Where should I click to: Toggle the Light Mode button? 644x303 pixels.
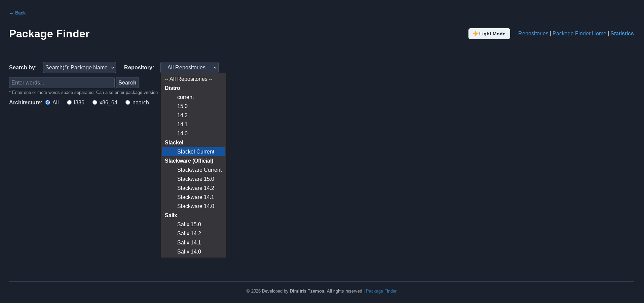[x=489, y=34]
